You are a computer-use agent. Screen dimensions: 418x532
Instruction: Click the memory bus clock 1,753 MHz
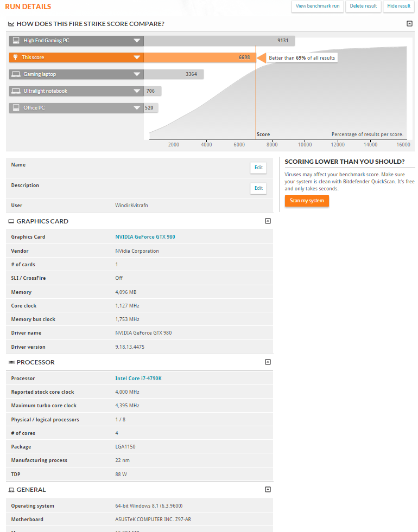click(127, 319)
